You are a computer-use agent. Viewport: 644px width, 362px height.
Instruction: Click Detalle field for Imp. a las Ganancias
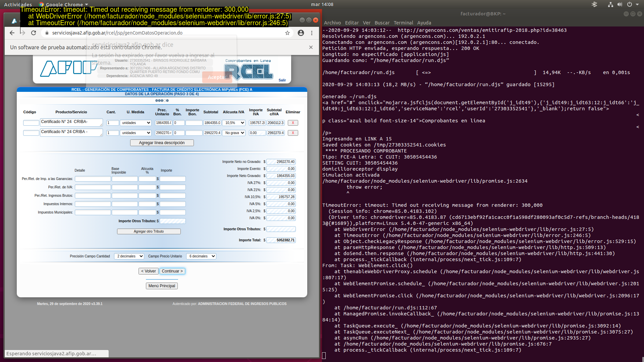click(x=93, y=179)
